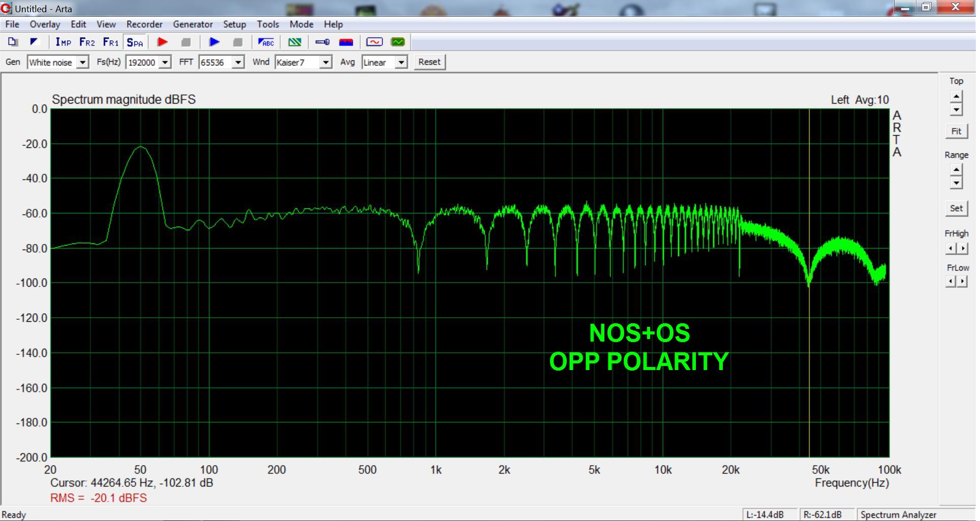Open the Edit menu
980x521 pixels.
click(78, 24)
